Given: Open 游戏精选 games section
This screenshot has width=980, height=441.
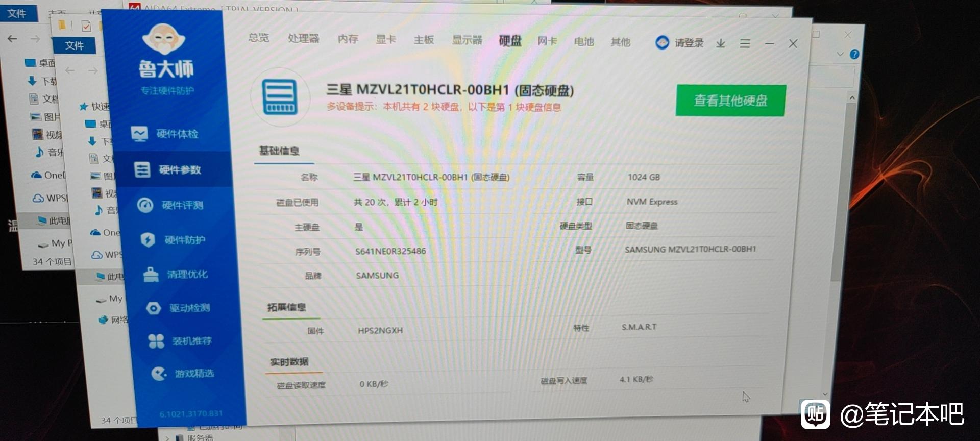Looking at the screenshot, I should click(x=182, y=374).
